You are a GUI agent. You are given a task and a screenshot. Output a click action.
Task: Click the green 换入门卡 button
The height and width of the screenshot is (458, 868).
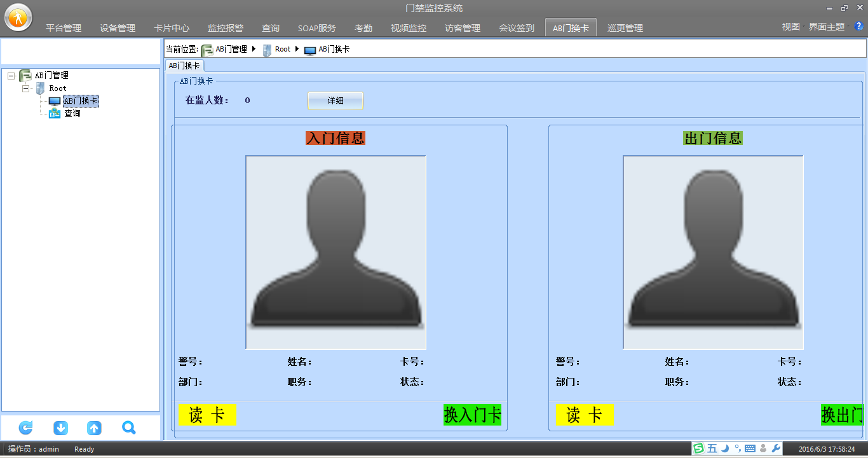pyautogui.click(x=473, y=415)
